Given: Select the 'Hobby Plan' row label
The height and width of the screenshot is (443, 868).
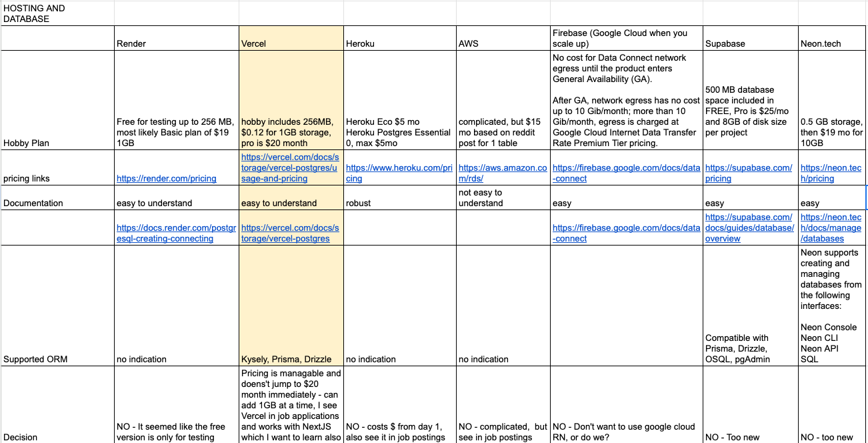Looking at the screenshot, I should pos(57,100).
